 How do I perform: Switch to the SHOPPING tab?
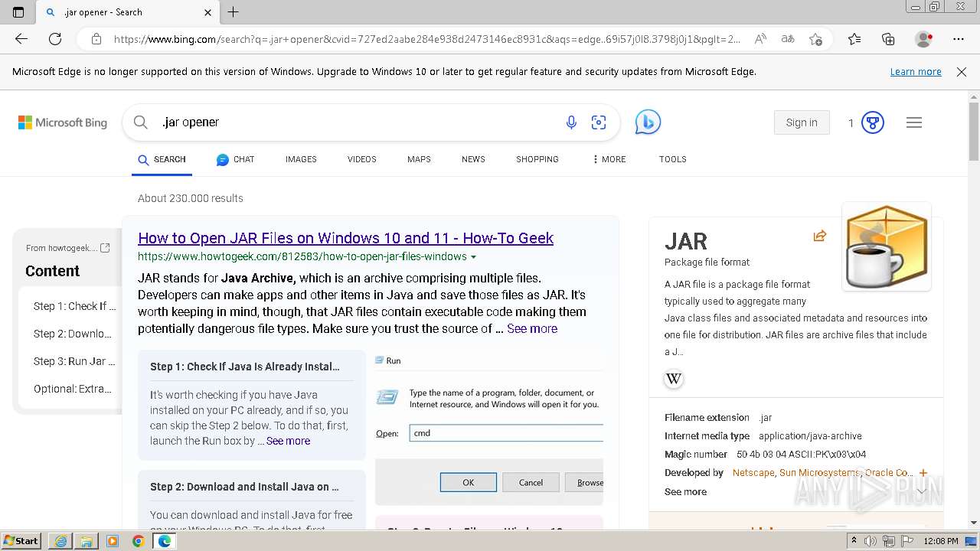(x=537, y=159)
